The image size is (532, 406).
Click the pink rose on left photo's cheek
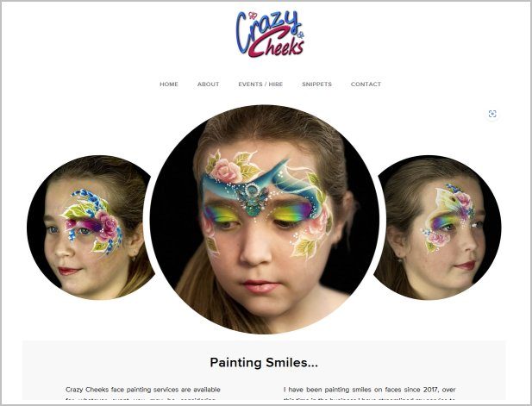pyautogui.click(x=107, y=224)
